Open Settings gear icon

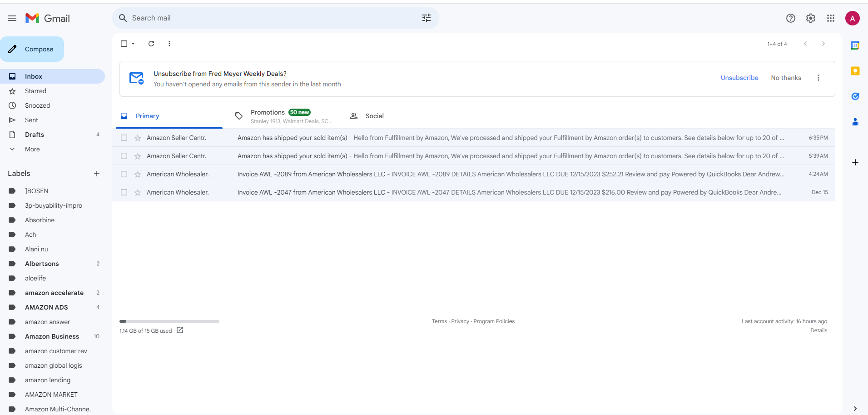811,18
